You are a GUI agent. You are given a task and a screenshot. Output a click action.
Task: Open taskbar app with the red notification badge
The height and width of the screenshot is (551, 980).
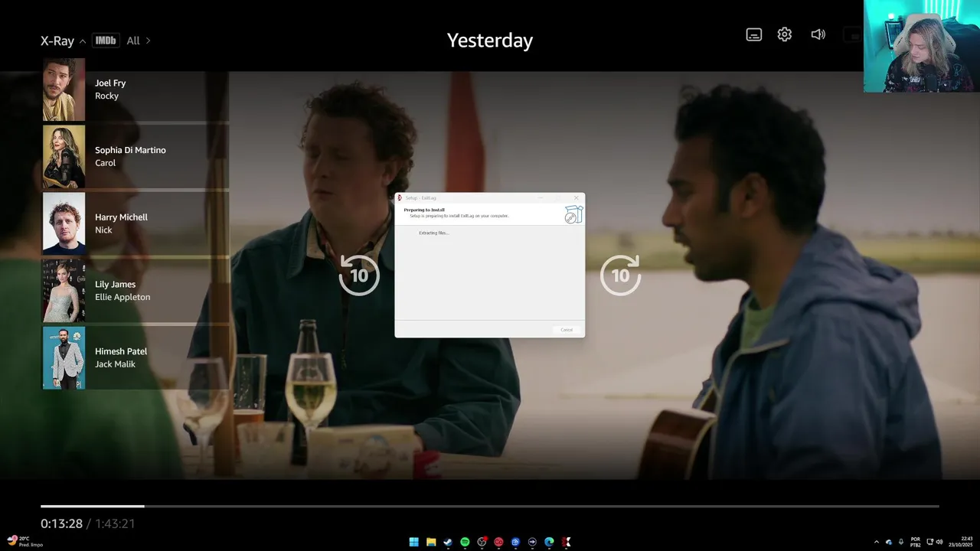tap(482, 542)
